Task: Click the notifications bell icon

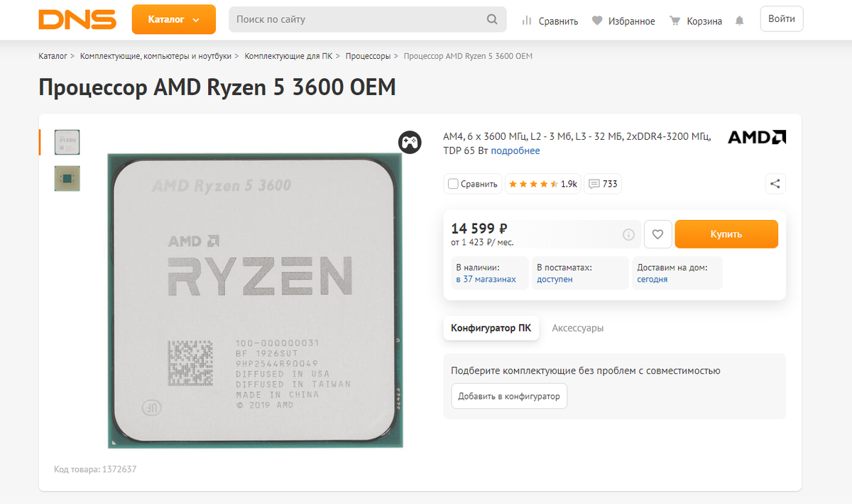Action: click(x=740, y=21)
